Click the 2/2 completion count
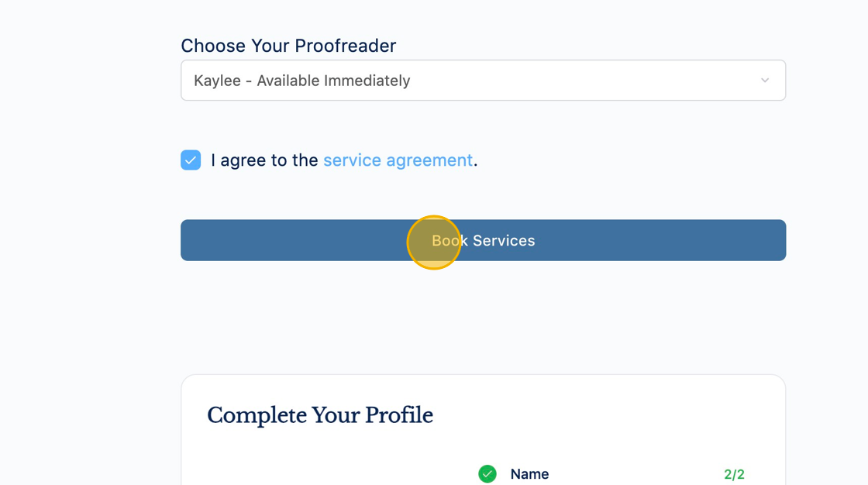Screen dimensions: 868x485 734,474
